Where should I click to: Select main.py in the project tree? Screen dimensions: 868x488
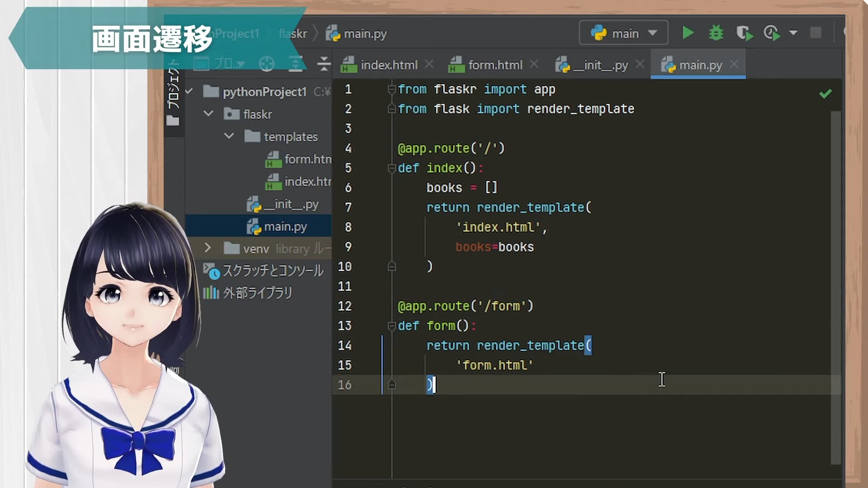pyautogui.click(x=285, y=226)
